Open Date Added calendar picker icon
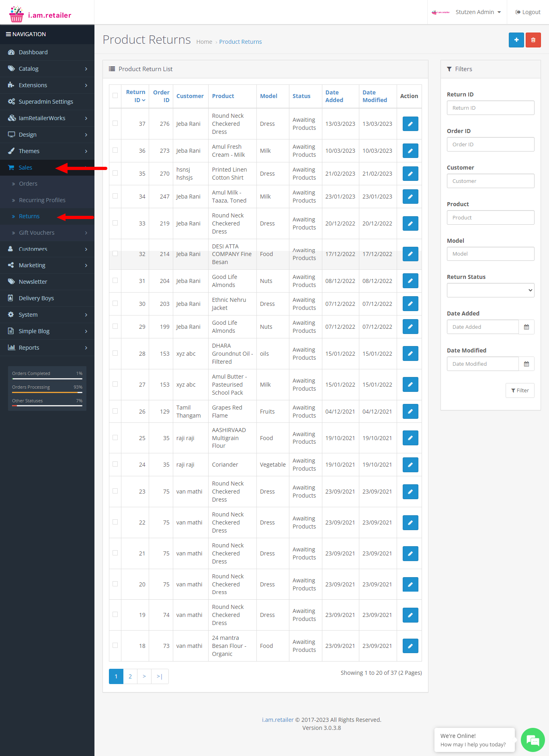 coord(526,327)
